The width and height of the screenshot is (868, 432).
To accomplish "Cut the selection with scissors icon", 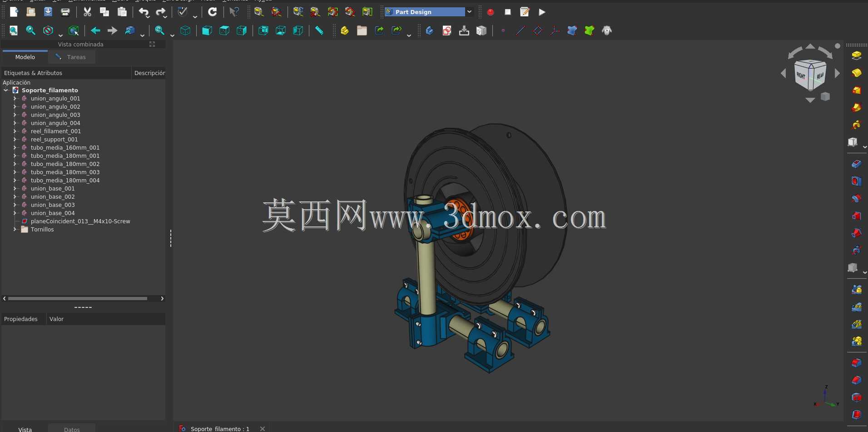I will (x=87, y=12).
